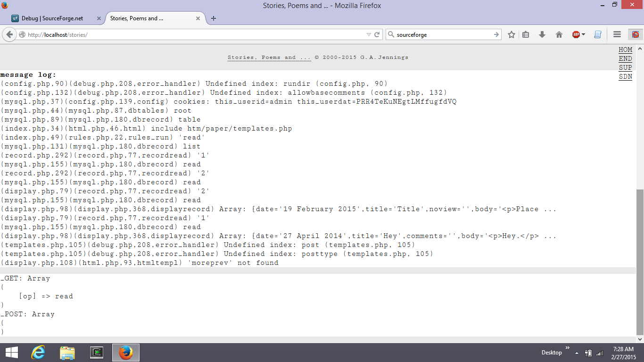Click inside the sourceforge search field
The width and height of the screenshot is (644, 362).
pyautogui.click(x=443, y=34)
